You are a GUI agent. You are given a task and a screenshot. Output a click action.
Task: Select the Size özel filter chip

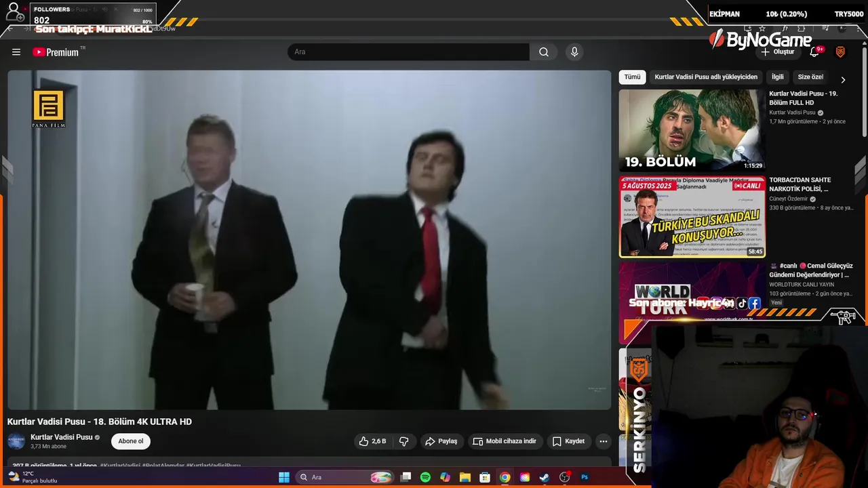coord(810,77)
